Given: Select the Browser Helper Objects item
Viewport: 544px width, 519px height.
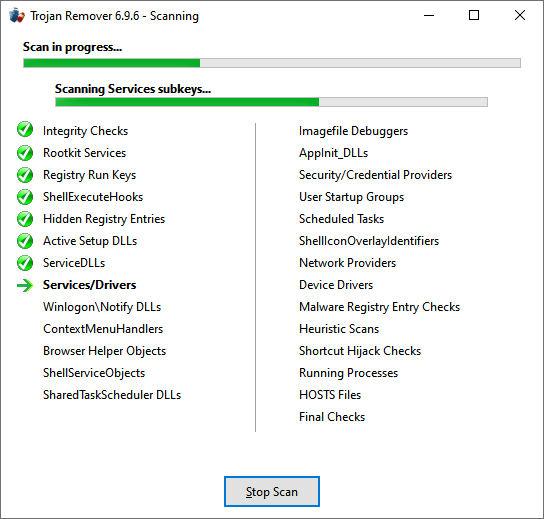Looking at the screenshot, I should 104,351.
